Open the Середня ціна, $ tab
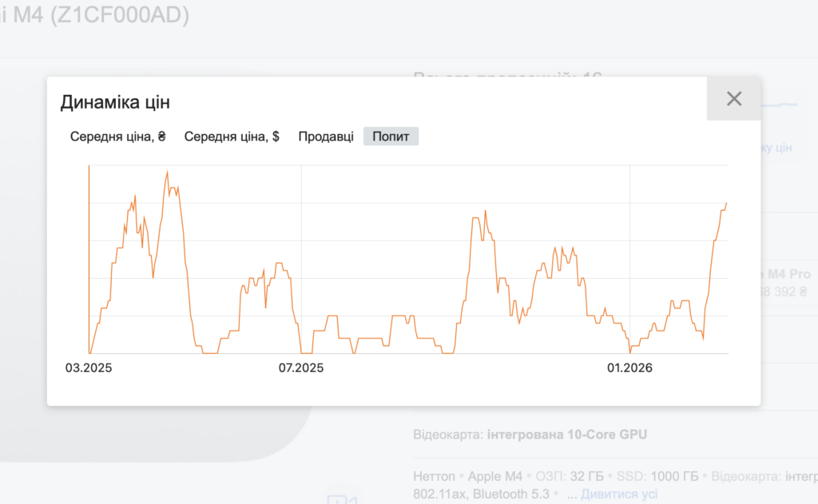The width and height of the screenshot is (818, 504). [232, 137]
